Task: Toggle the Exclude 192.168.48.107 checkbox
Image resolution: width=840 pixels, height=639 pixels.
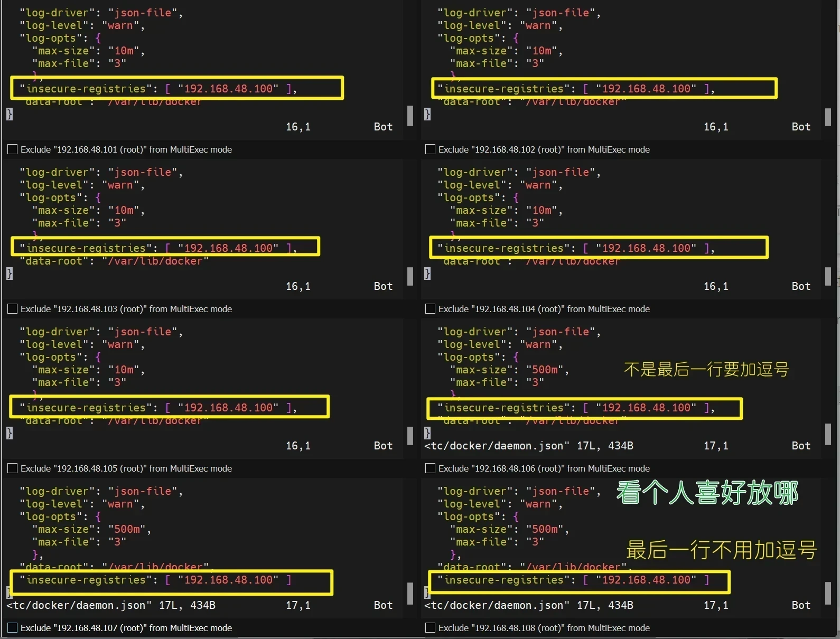Action: [13, 628]
